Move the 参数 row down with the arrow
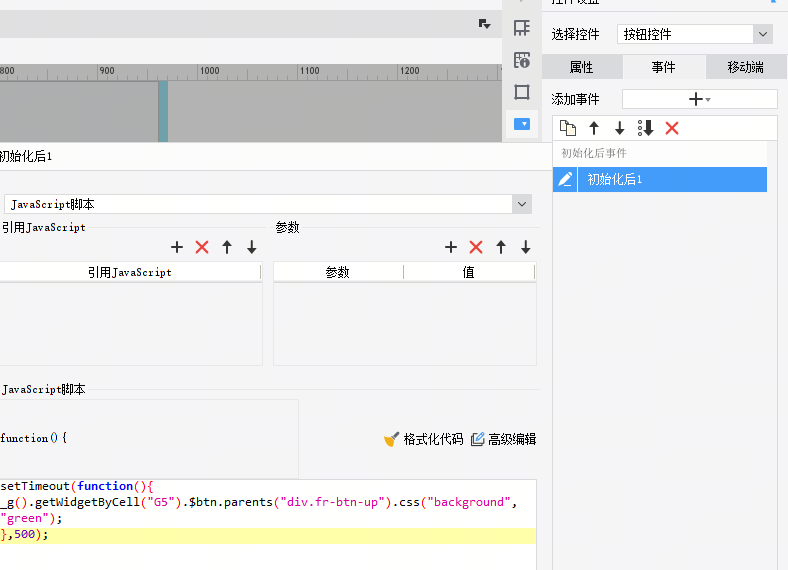 (526, 247)
